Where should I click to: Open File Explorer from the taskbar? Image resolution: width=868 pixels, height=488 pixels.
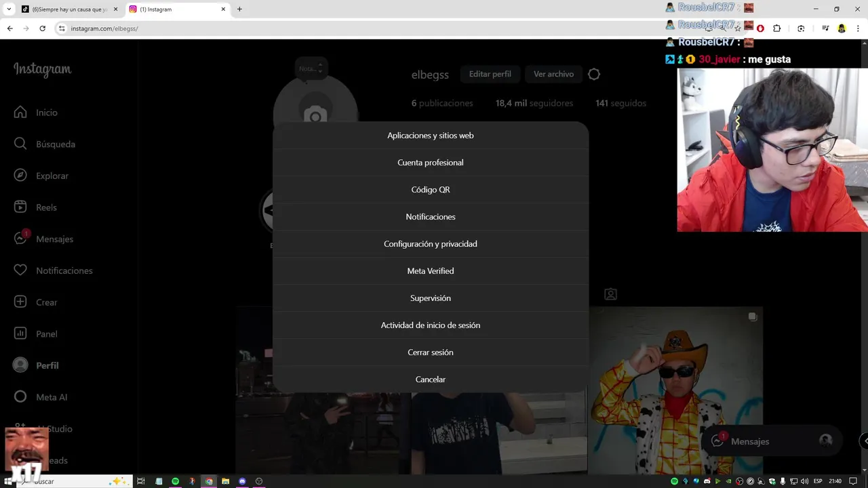click(x=225, y=481)
